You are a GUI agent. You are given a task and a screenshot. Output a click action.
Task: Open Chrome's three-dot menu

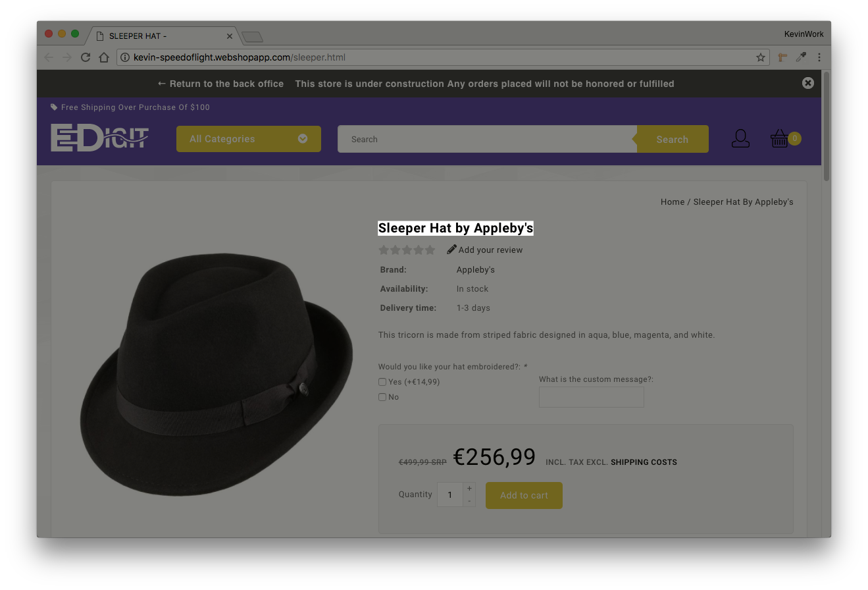click(819, 57)
